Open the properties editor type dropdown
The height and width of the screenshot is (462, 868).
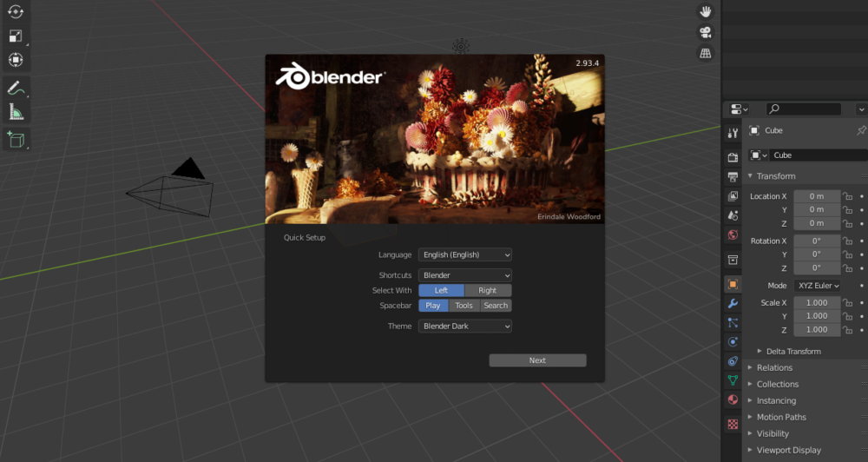[739, 109]
